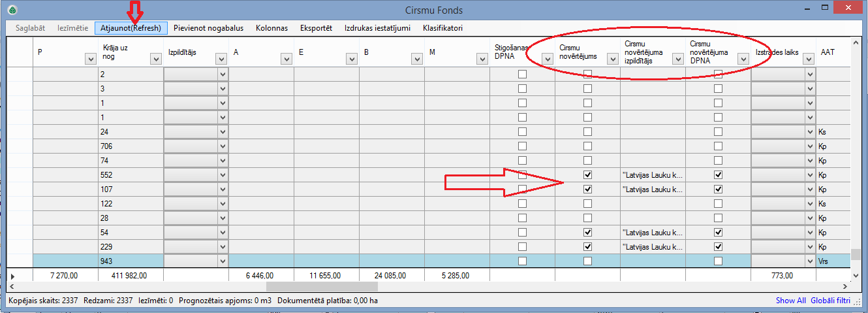Select Krāja cell with value 706
Screen dimensions: 868x313
131,146
